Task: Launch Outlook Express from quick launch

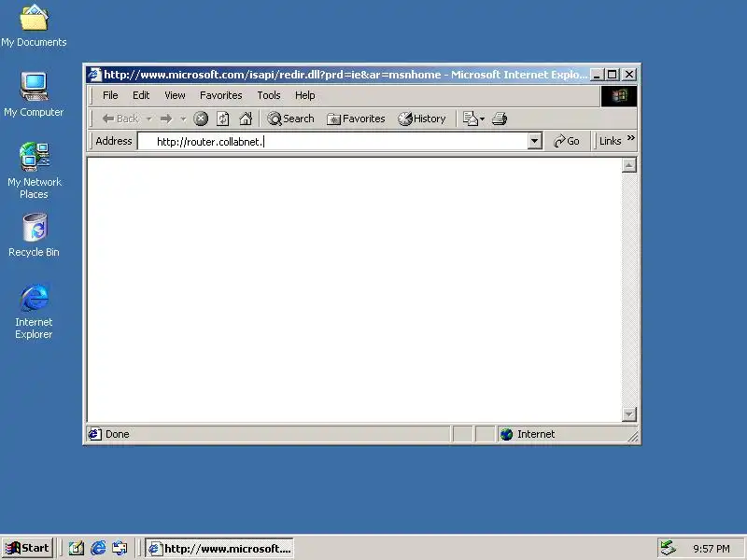Action: (x=120, y=548)
